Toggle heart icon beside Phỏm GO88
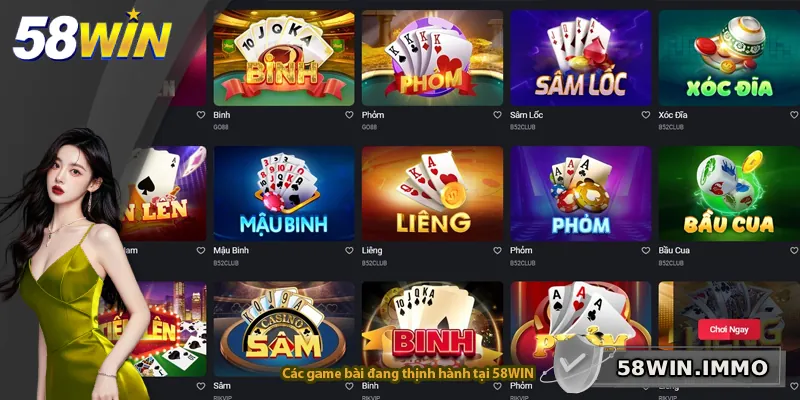 click(x=497, y=115)
